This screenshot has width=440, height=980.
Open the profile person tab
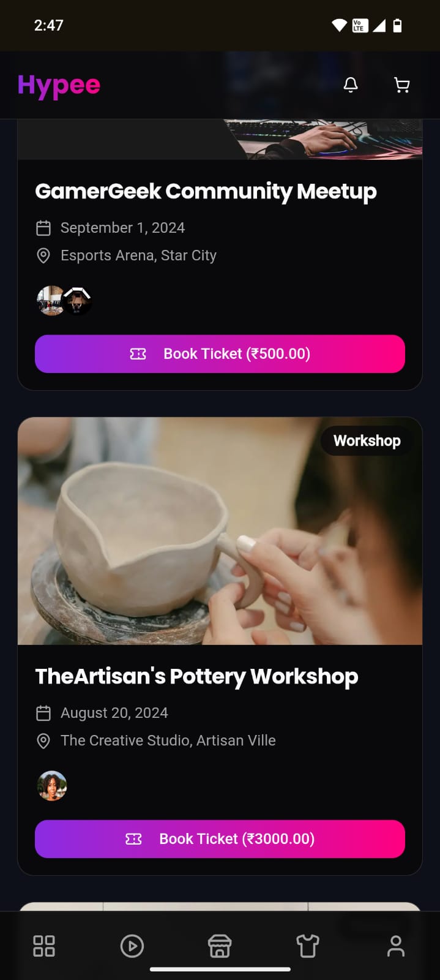click(x=396, y=946)
